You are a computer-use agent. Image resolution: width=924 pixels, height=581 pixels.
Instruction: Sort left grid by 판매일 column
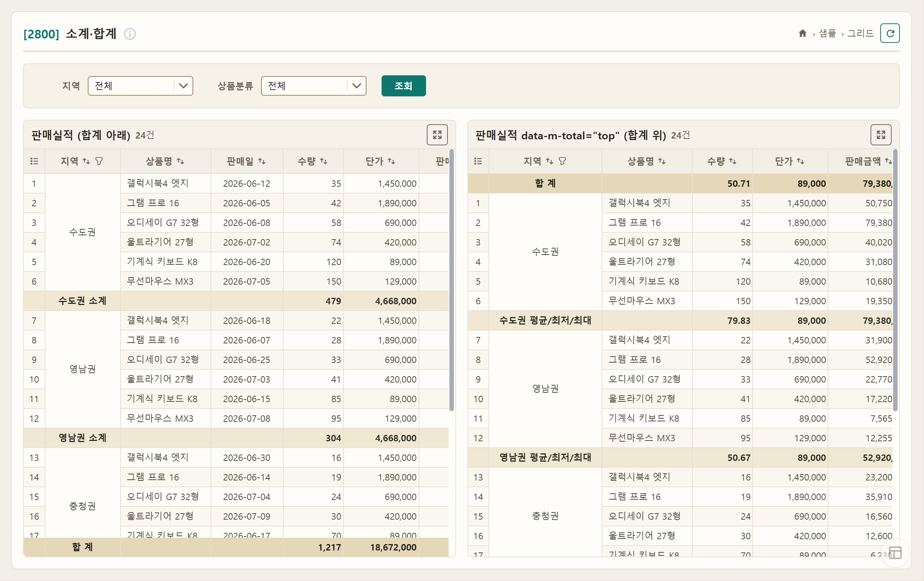pyautogui.click(x=246, y=161)
